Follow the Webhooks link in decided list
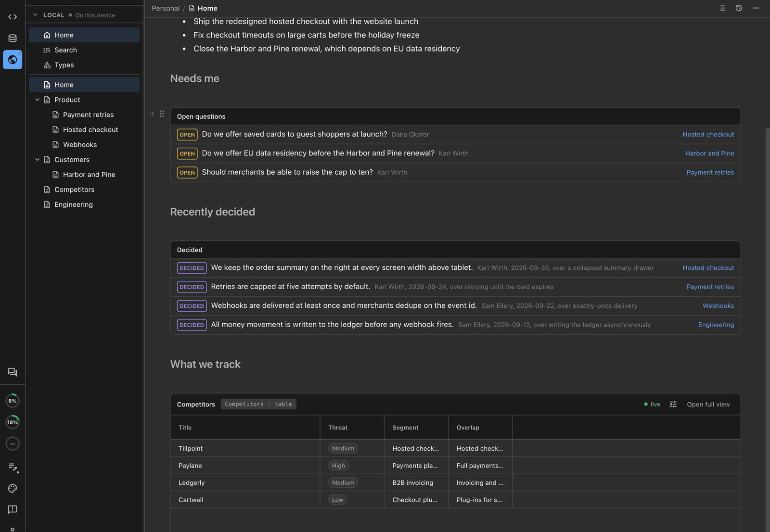This screenshot has width=770, height=532. (718, 306)
